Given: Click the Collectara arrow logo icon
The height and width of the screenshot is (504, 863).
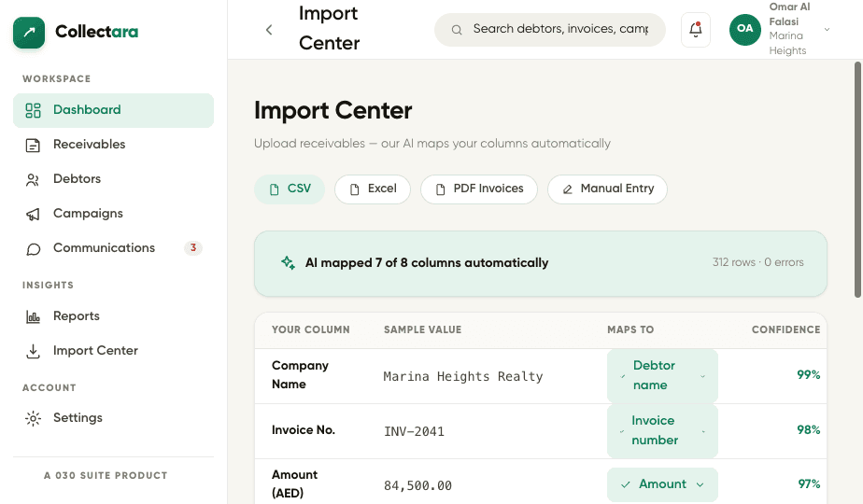Looking at the screenshot, I should pos(29,33).
